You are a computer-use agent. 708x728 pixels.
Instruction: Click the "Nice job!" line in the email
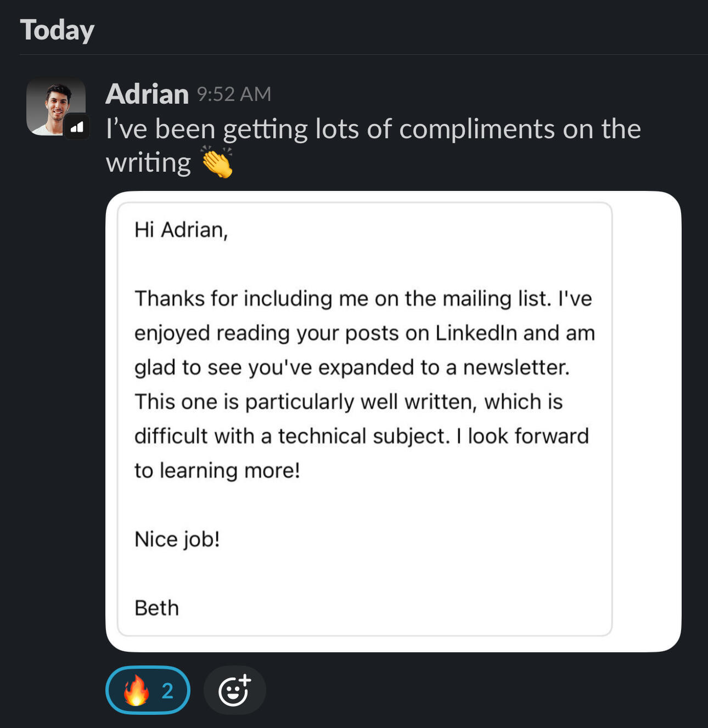pos(177,539)
